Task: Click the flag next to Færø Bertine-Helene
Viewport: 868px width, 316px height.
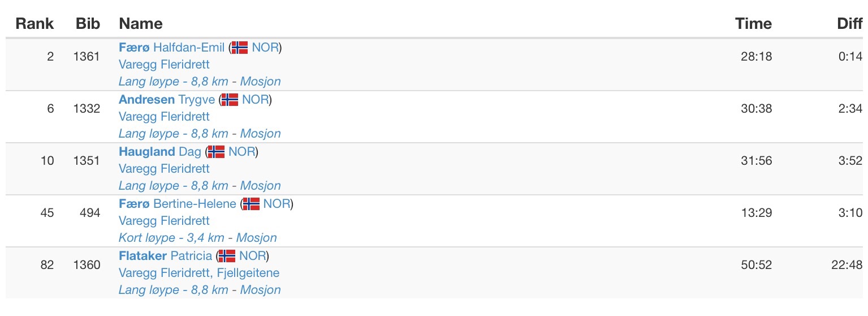Action: tap(251, 204)
